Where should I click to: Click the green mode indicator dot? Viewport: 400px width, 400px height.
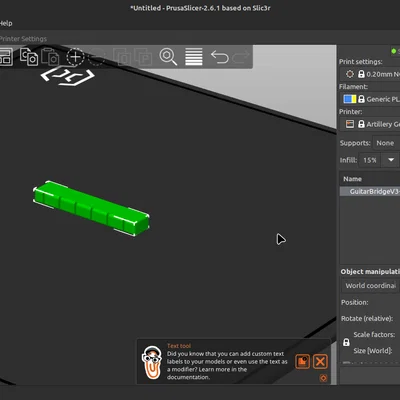tap(394, 51)
